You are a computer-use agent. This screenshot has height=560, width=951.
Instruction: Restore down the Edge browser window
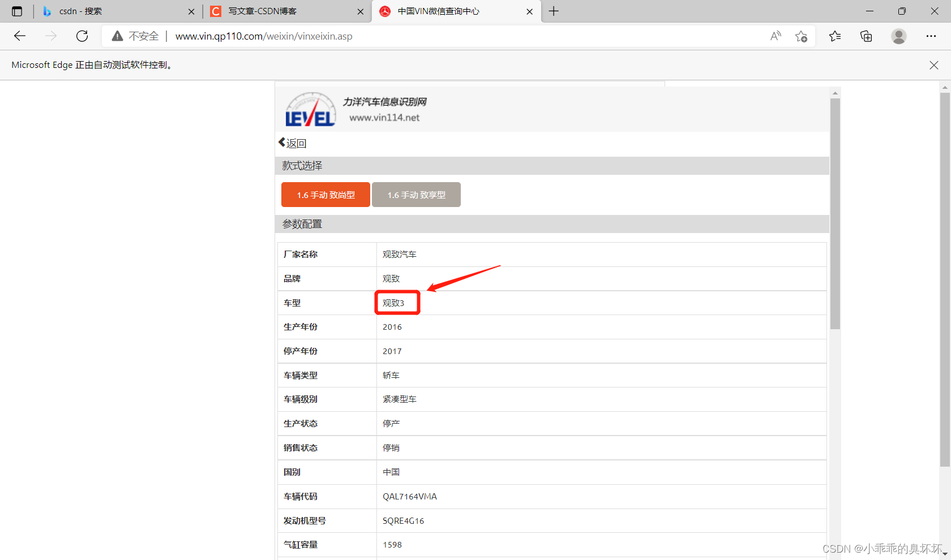902,11
